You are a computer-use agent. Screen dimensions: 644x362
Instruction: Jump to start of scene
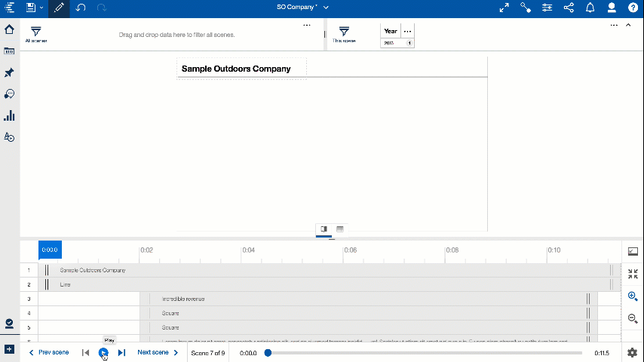tap(85, 352)
